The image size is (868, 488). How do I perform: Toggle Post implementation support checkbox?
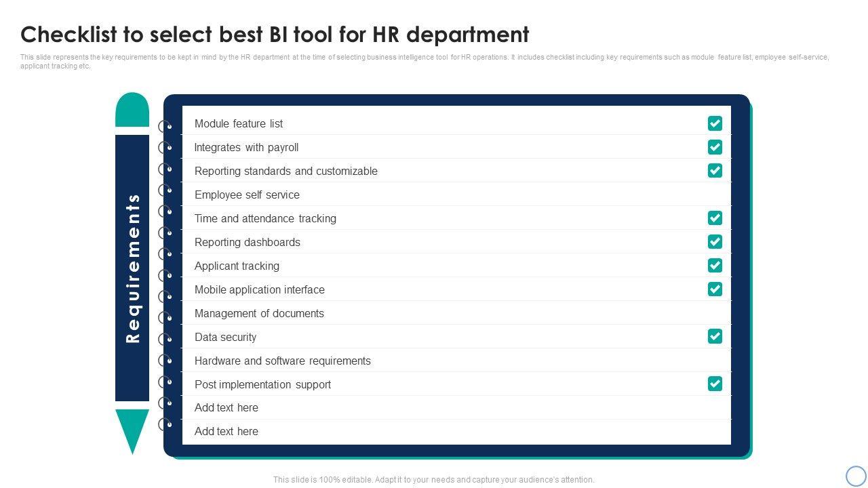pyautogui.click(x=715, y=384)
